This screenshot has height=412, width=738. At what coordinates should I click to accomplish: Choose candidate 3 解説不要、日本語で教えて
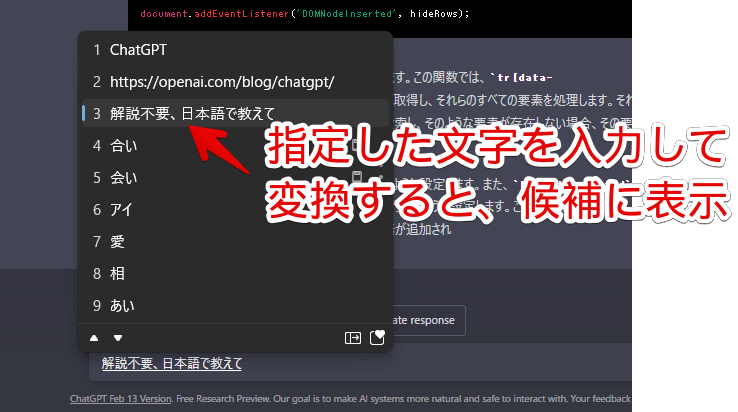pyautogui.click(x=235, y=113)
